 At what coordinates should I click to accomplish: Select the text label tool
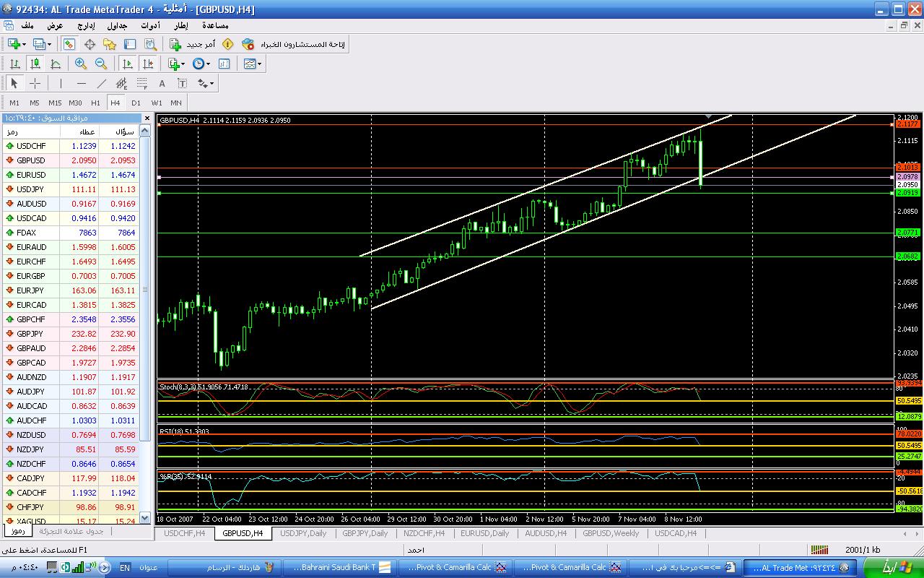pyautogui.click(x=162, y=83)
